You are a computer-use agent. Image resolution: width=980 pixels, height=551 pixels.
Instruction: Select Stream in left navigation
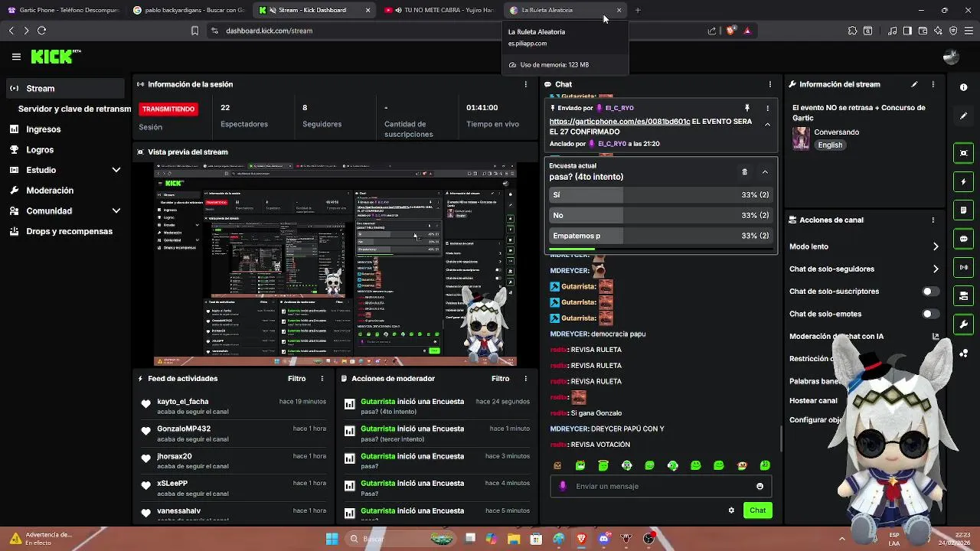66,88
